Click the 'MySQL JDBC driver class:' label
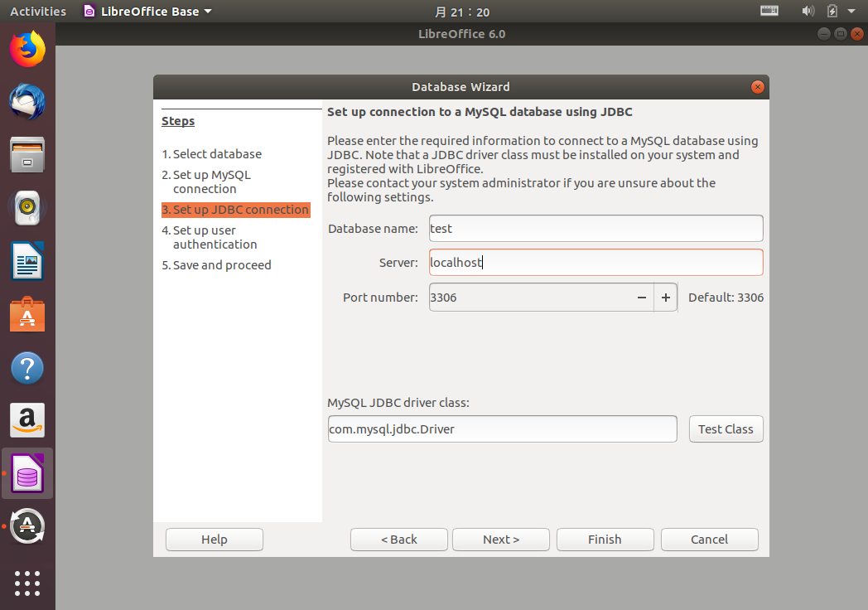The image size is (868, 610). click(398, 403)
